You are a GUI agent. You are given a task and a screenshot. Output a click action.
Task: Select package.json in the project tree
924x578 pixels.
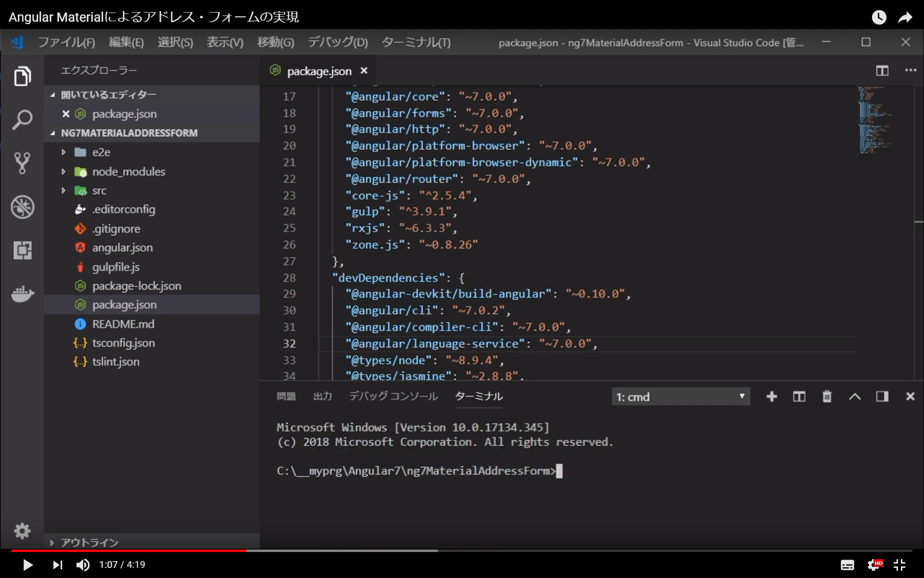click(152, 305)
